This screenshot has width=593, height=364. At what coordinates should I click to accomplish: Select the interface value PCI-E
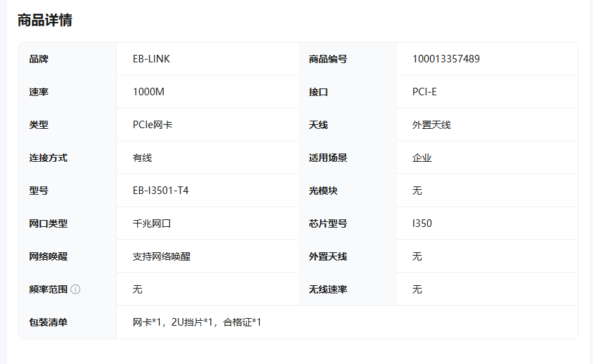click(x=424, y=92)
